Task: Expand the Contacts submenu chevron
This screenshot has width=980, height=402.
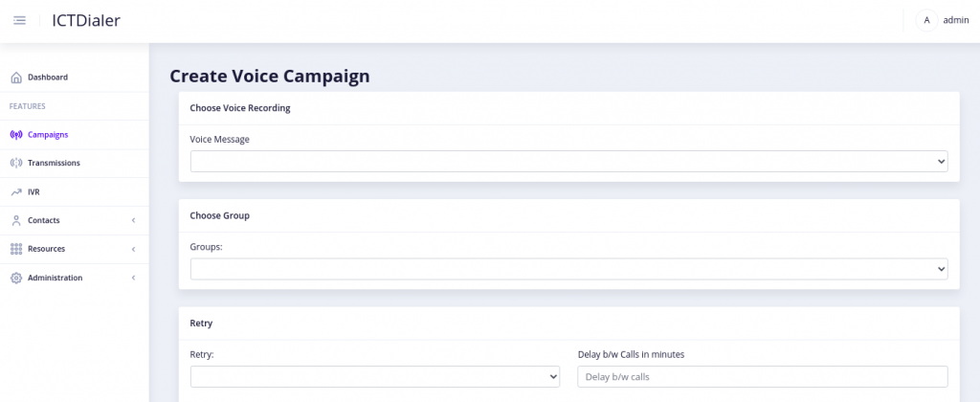Action: point(133,220)
